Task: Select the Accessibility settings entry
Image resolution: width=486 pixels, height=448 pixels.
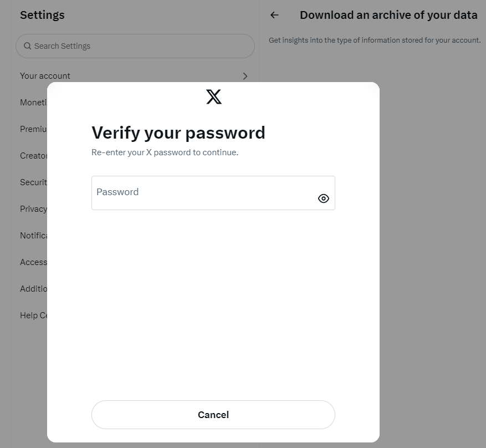Action: tap(33, 262)
